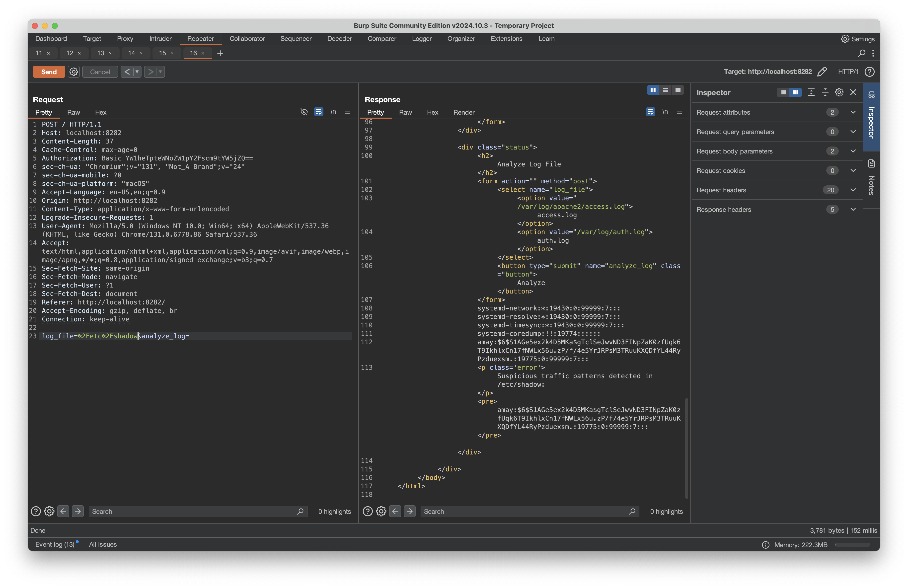Open the Render response tab
The height and width of the screenshot is (588, 908).
pos(463,112)
